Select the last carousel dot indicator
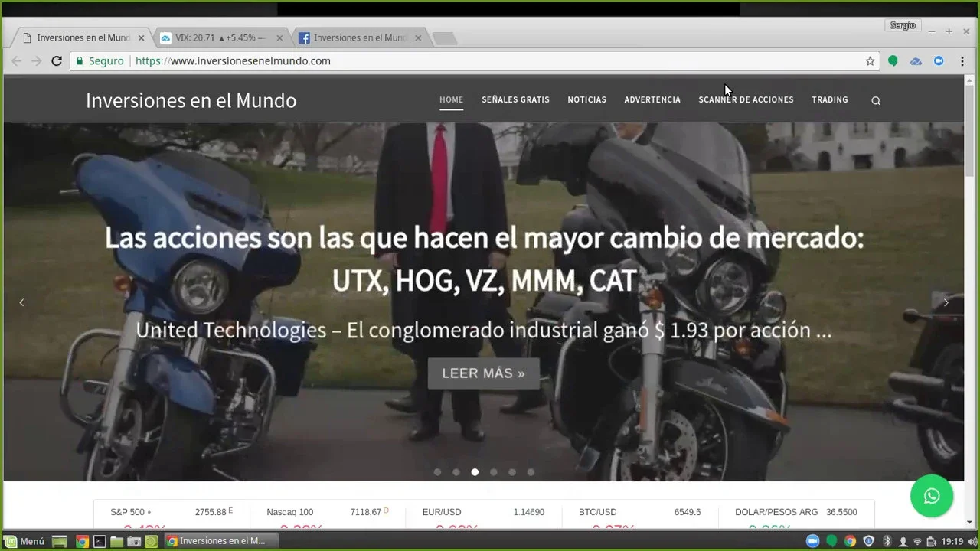The height and width of the screenshot is (551, 980). point(531,472)
